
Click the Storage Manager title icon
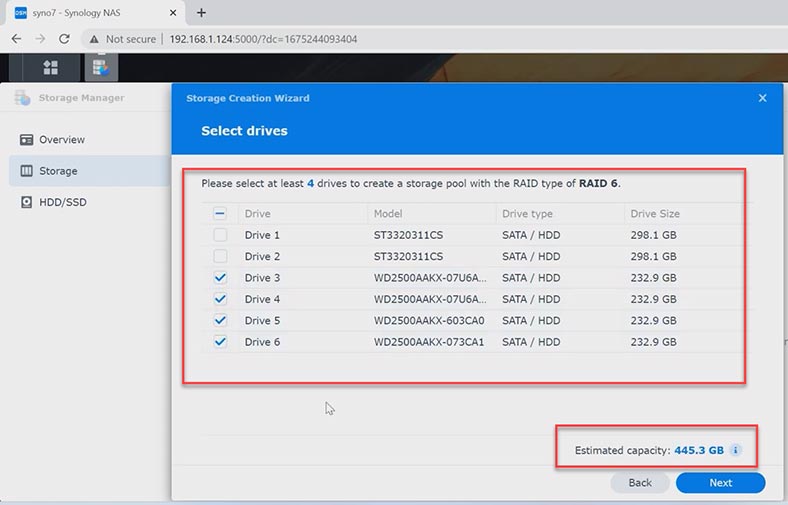click(23, 98)
